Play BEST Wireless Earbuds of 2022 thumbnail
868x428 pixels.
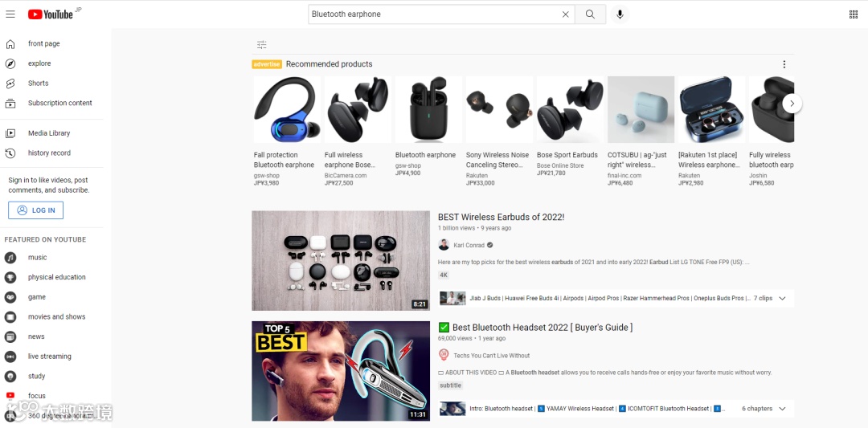341,260
